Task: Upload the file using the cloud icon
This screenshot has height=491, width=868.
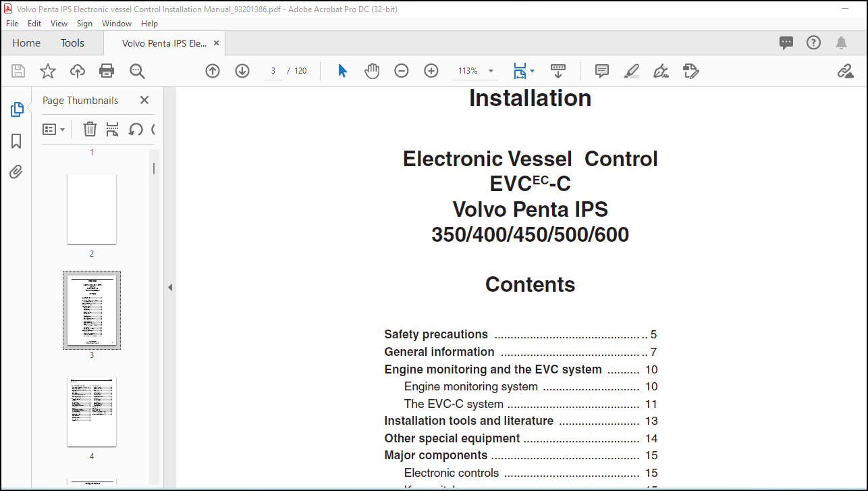Action: click(x=78, y=71)
